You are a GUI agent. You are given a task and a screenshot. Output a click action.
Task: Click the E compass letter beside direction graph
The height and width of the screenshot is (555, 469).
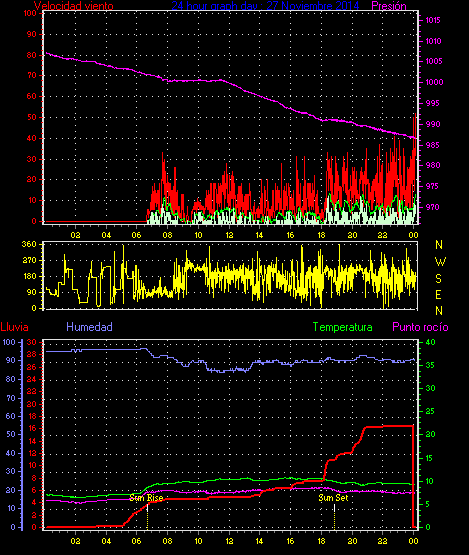[438, 295]
